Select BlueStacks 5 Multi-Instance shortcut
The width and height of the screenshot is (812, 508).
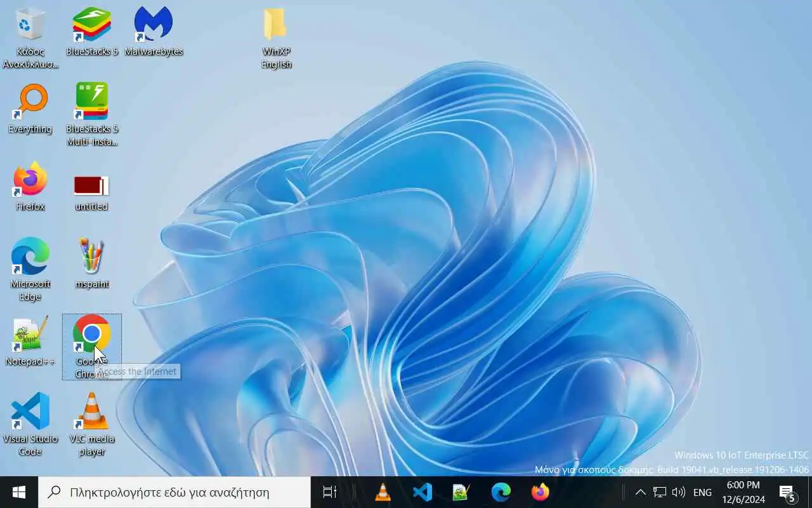tap(92, 115)
